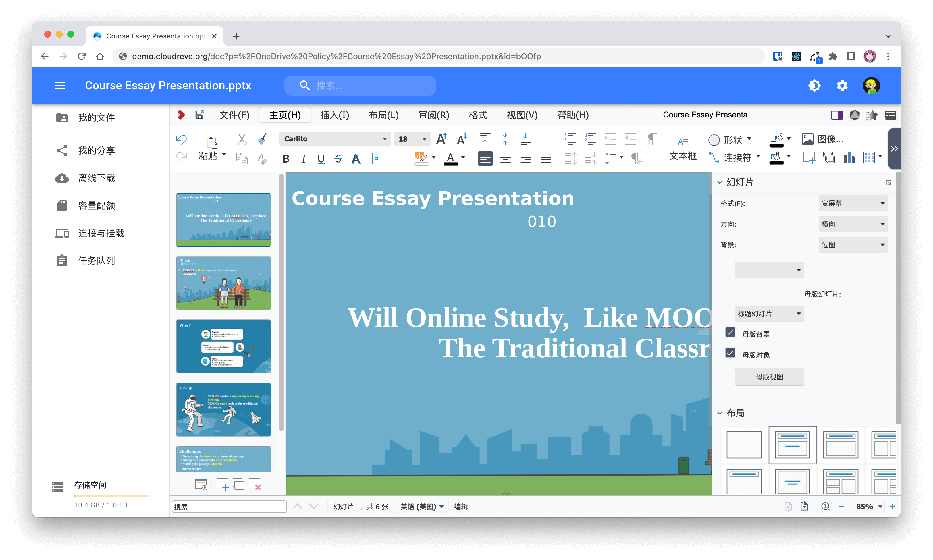Viewport: 933px width, 560px height.
Task: Open the 视图(V) menu tab
Action: (522, 115)
